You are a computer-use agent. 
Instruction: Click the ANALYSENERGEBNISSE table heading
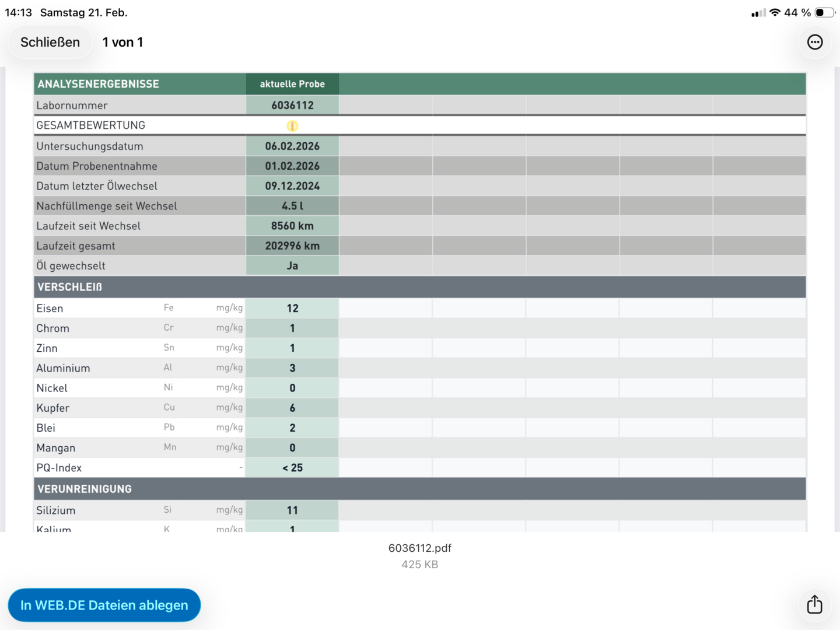[98, 84]
